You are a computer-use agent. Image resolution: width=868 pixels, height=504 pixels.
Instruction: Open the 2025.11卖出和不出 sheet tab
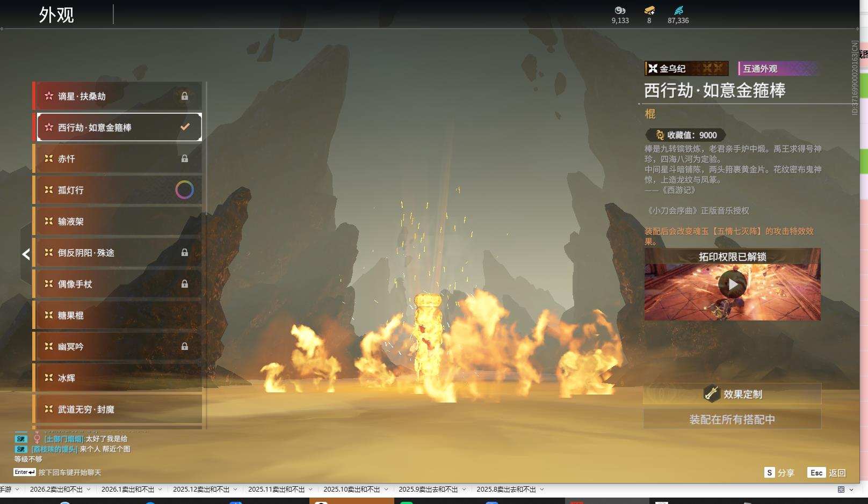[276, 490]
